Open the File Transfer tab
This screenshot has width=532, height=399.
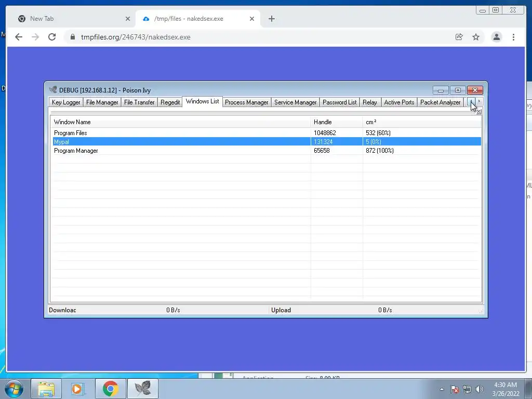tap(139, 102)
